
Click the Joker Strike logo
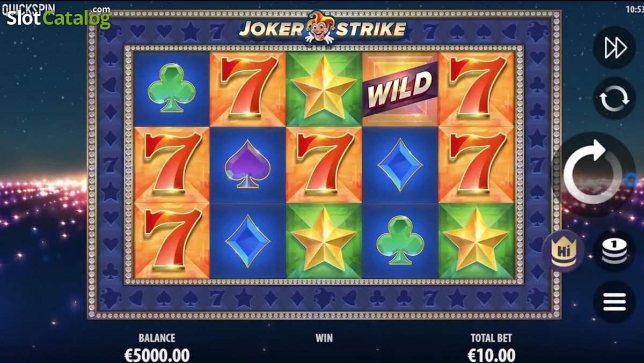(323, 28)
